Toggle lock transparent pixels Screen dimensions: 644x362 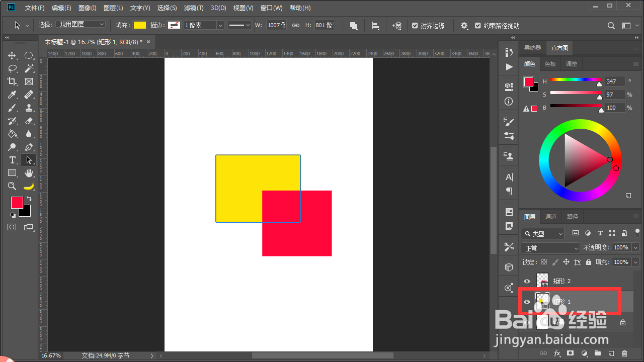click(544, 262)
